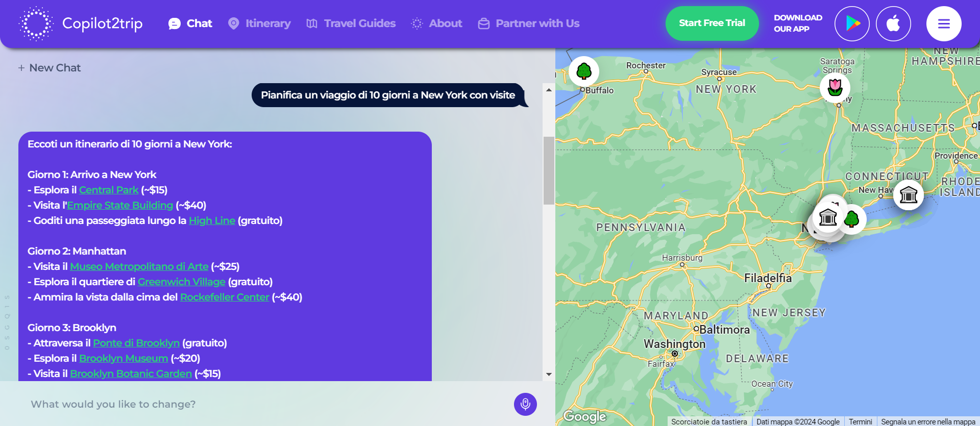Click chat scrollbar down arrow
This screenshot has height=426, width=980.
pyautogui.click(x=549, y=374)
